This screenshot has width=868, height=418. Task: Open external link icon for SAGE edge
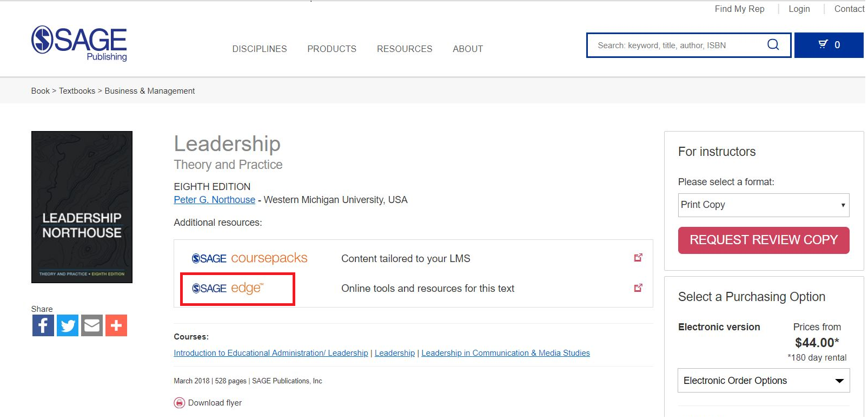[638, 288]
